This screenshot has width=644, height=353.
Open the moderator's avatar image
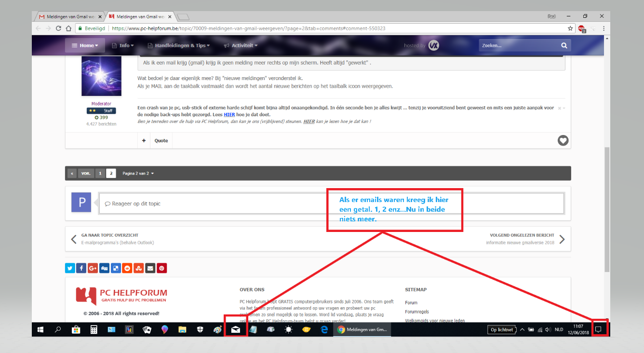[101, 76]
